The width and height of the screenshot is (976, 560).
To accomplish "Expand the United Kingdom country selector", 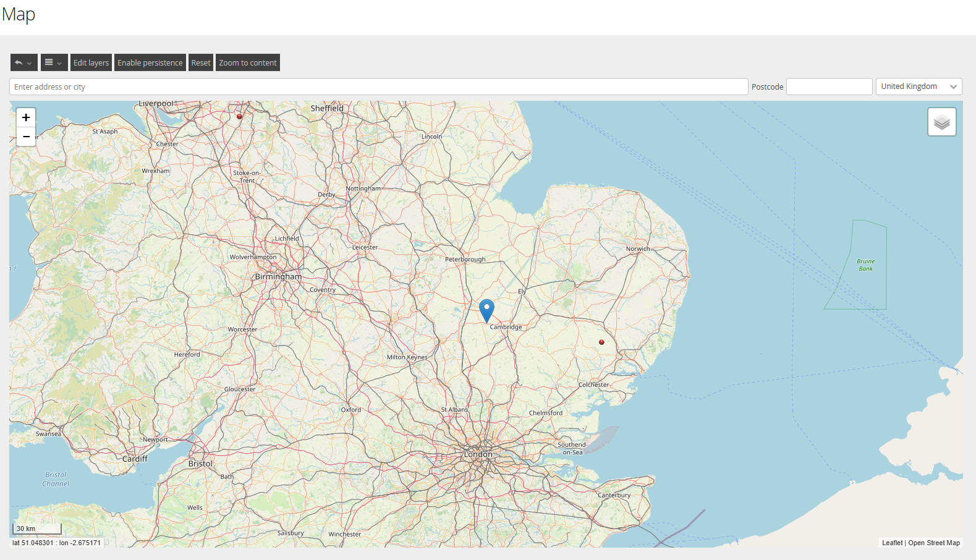I will pyautogui.click(x=919, y=87).
